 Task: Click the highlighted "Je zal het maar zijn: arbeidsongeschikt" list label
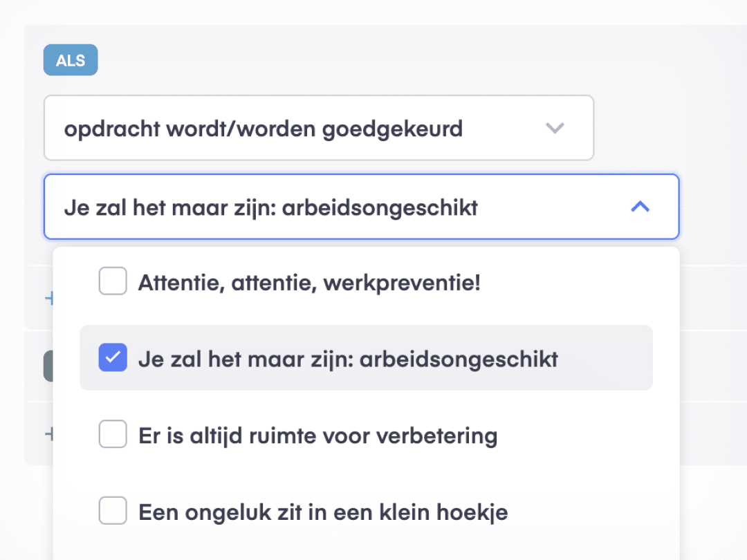coord(348,359)
